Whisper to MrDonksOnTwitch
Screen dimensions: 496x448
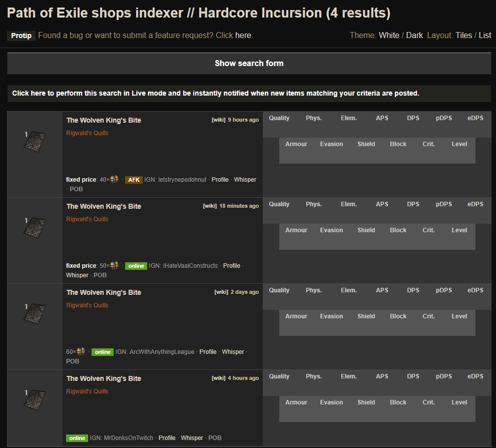tap(192, 437)
